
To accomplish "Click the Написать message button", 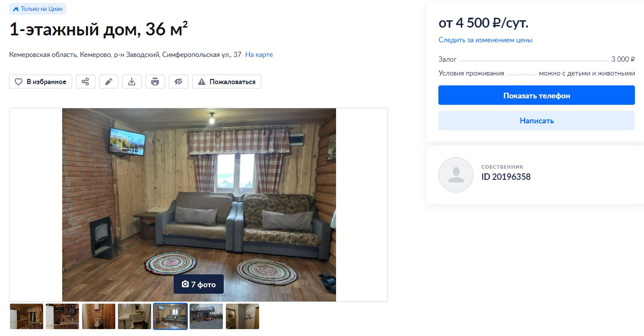I will tap(536, 121).
